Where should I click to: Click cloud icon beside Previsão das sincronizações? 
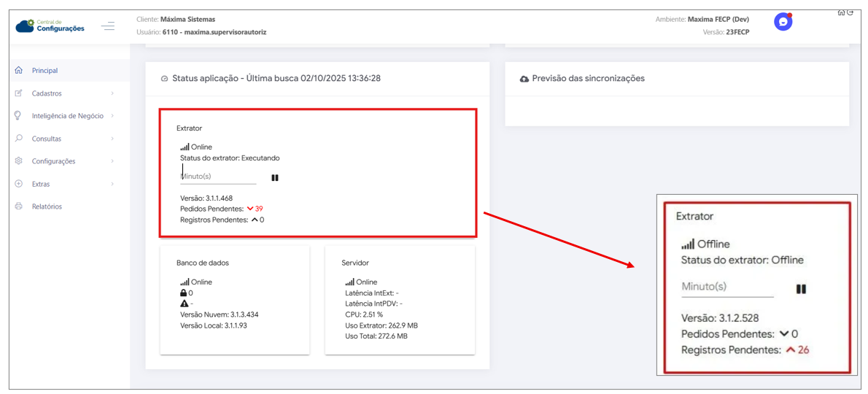pyautogui.click(x=524, y=79)
